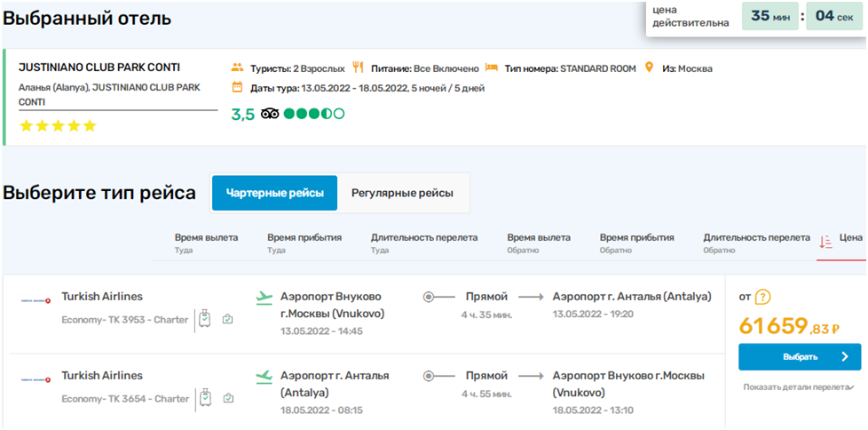Click the Выбранный отель heading
The height and width of the screenshot is (430, 868).
[x=87, y=19]
